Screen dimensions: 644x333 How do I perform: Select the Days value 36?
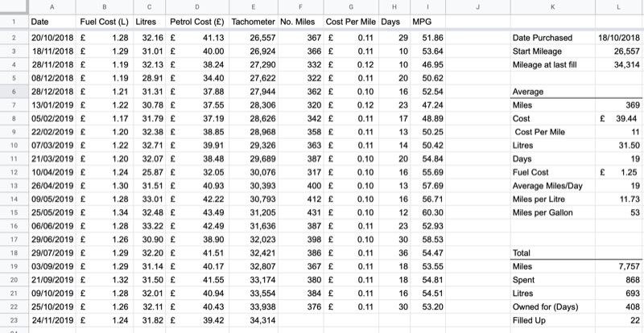394,253
